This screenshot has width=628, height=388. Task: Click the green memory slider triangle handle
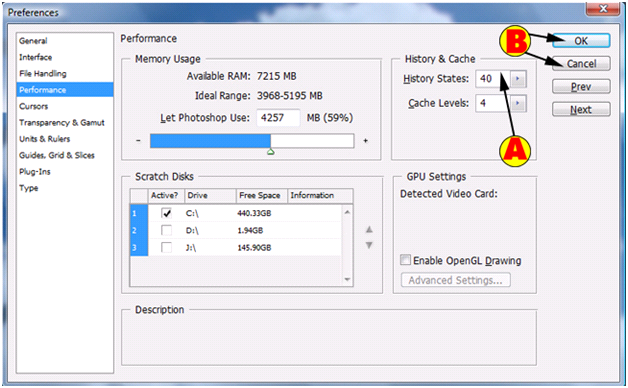(x=271, y=152)
